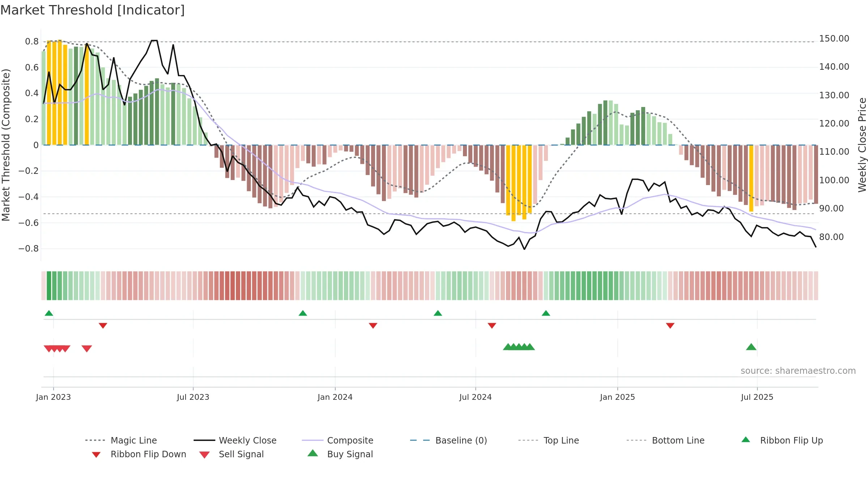This screenshot has height=488, width=868.
Task: Toggle the Sell Signal legend entry
Action: (231, 454)
